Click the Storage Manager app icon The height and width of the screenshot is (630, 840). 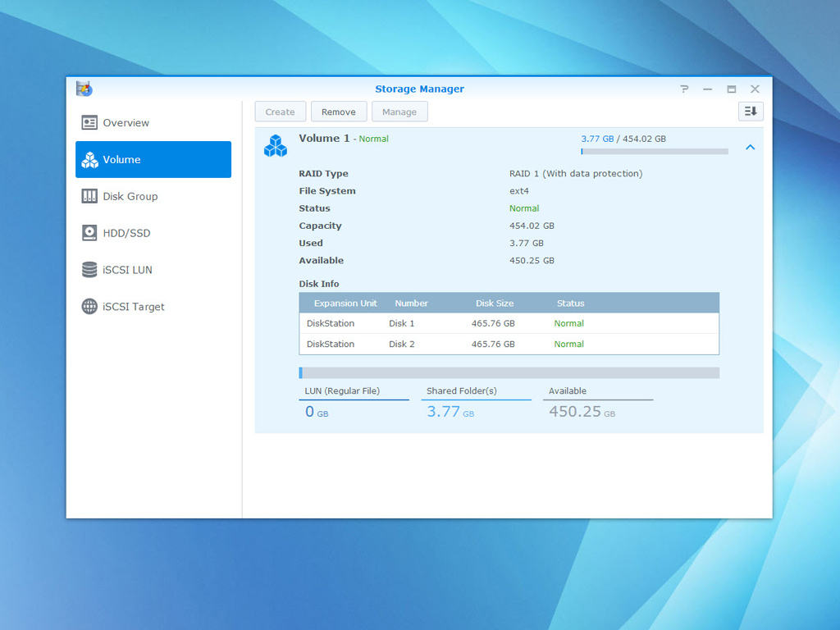pos(84,89)
